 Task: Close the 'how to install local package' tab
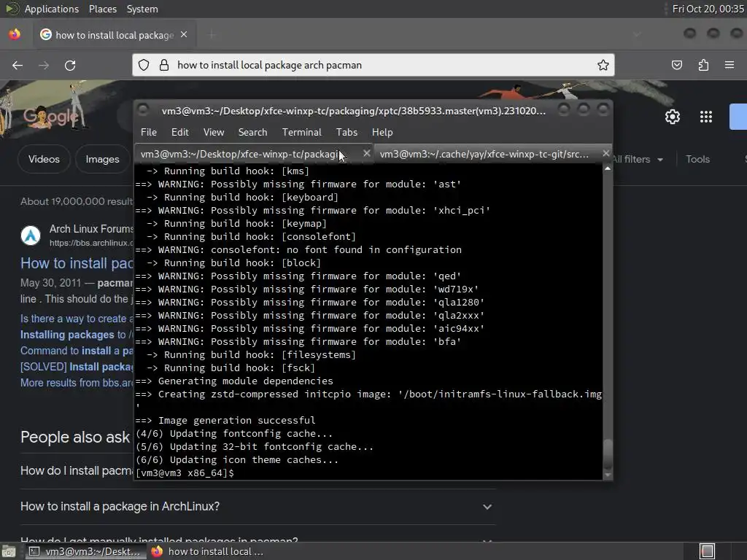184,35
